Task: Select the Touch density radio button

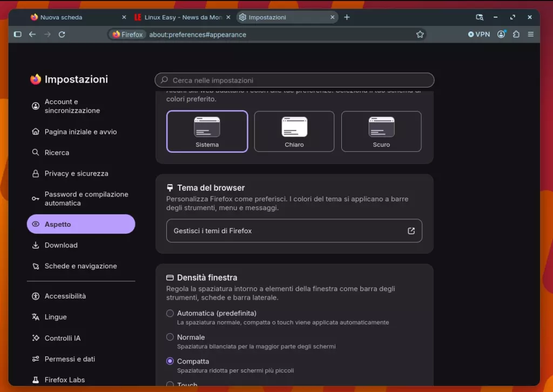Action: (x=170, y=384)
